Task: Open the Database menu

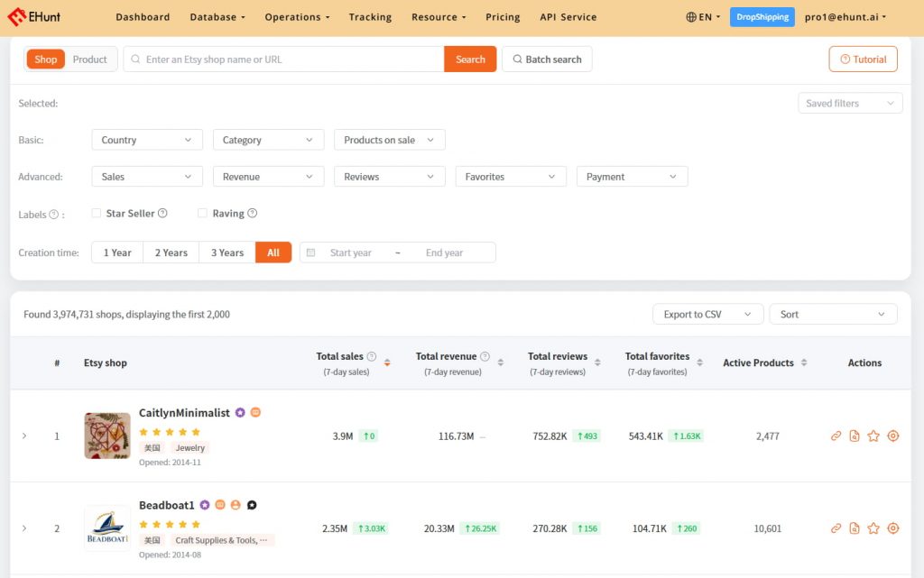Action: pyautogui.click(x=217, y=17)
